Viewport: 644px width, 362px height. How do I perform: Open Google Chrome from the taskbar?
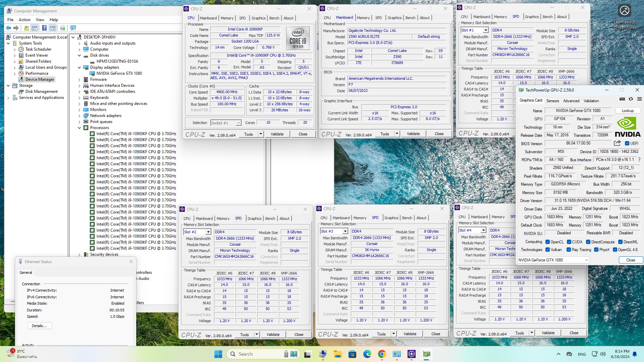coord(382,354)
